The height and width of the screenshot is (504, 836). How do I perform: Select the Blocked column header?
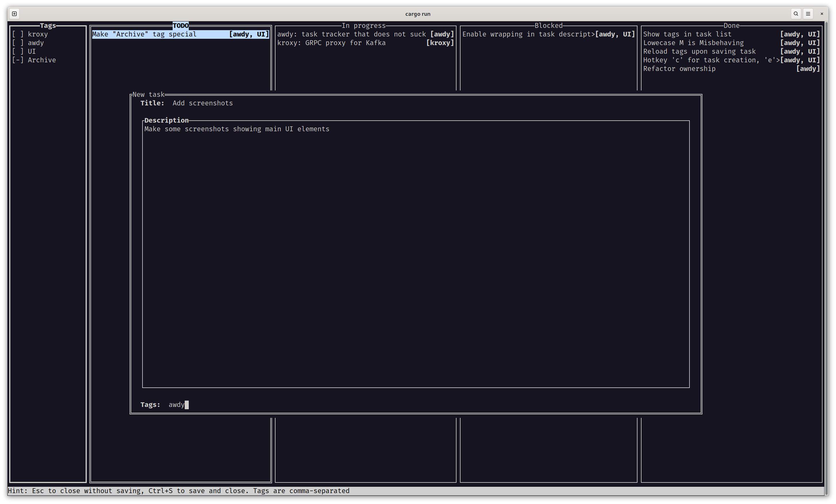549,26
